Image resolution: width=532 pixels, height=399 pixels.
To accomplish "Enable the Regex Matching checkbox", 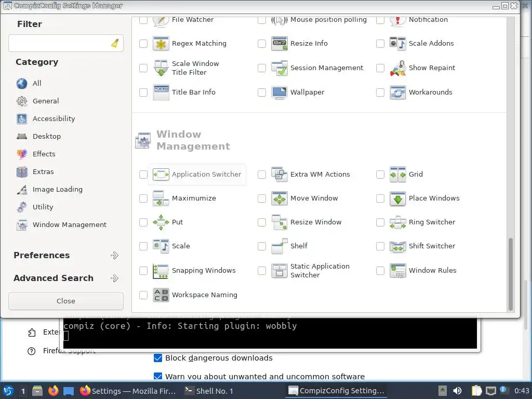I will pos(143,44).
